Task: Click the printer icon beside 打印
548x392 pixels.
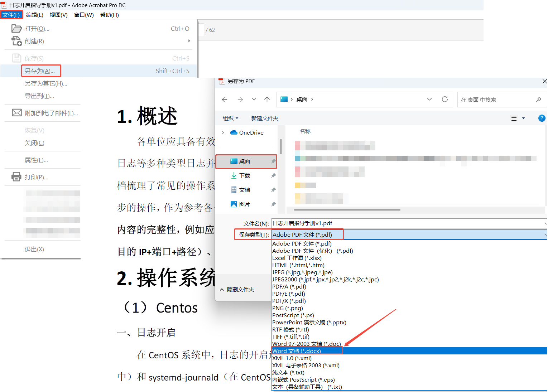Action: click(x=16, y=177)
